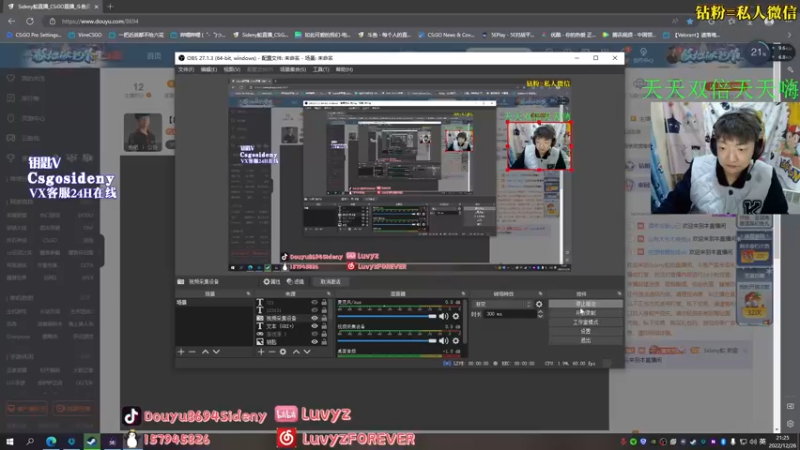
Task: Open the VineCSGO bookmark
Action: pyautogui.click(x=85, y=35)
